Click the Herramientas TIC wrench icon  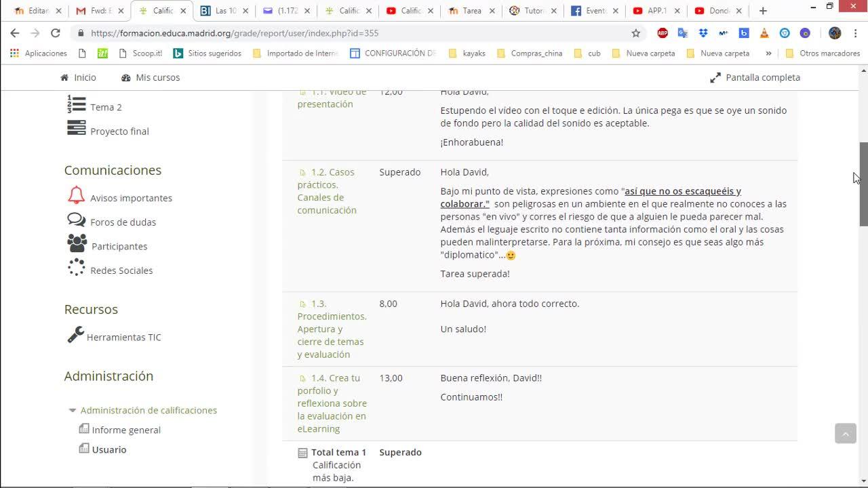(x=75, y=335)
